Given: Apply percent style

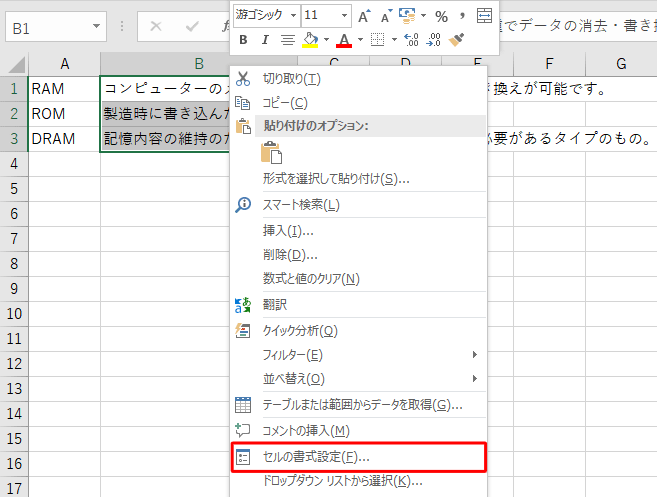Looking at the screenshot, I should coord(441,16).
